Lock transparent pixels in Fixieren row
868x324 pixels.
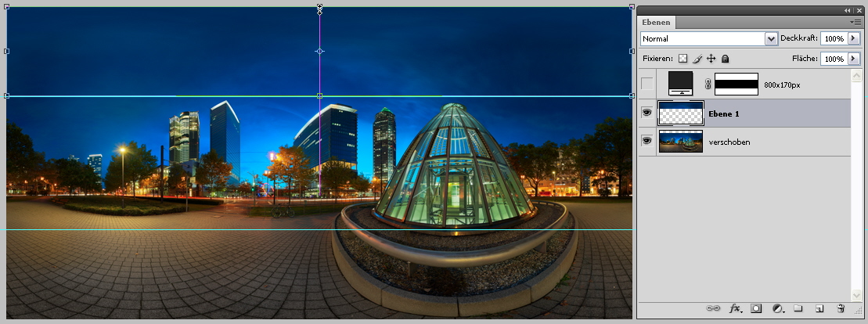tap(683, 59)
